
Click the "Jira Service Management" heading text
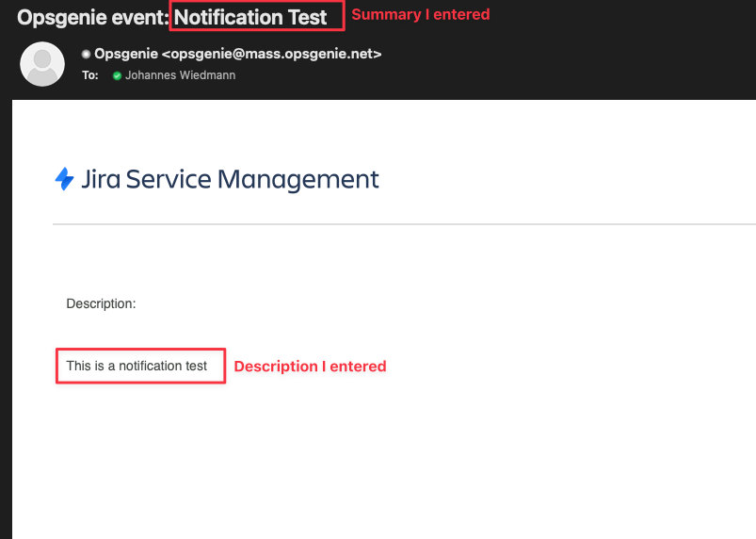coord(230,179)
